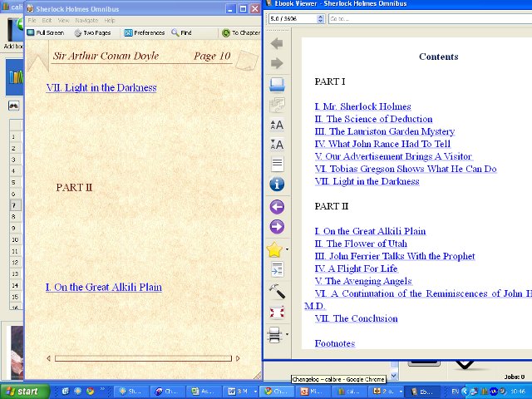
Task: Open IV. What John Rance Had To Tell
Action: point(382,144)
